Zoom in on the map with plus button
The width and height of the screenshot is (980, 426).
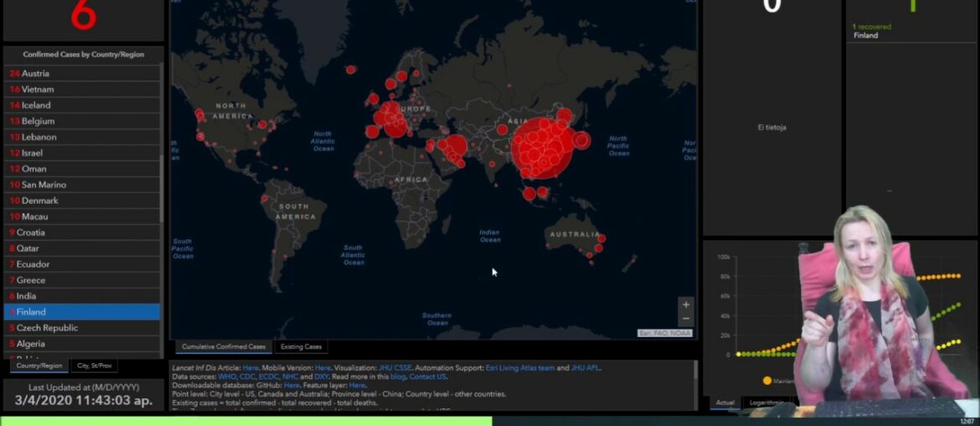click(686, 305)
